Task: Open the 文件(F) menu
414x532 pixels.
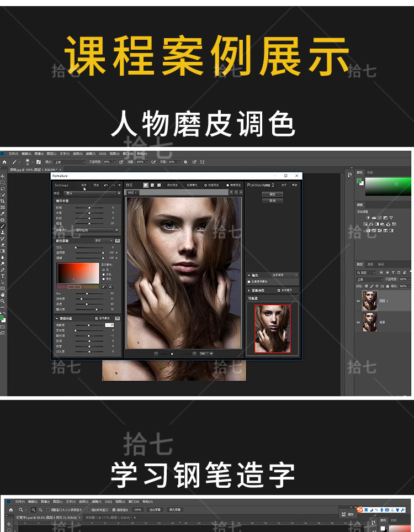Action: (x=13, y=154)
